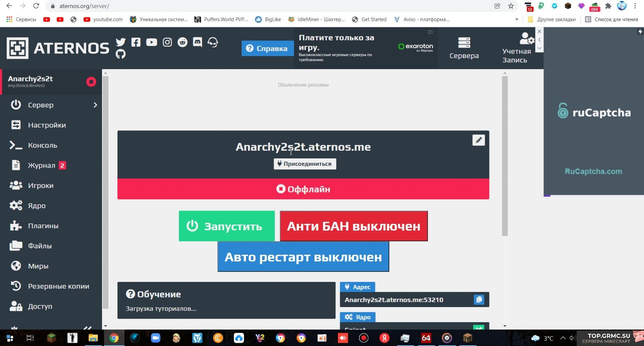Toggle the Анти БАН выключен button
644x346 pixels.
pos(354,226)
